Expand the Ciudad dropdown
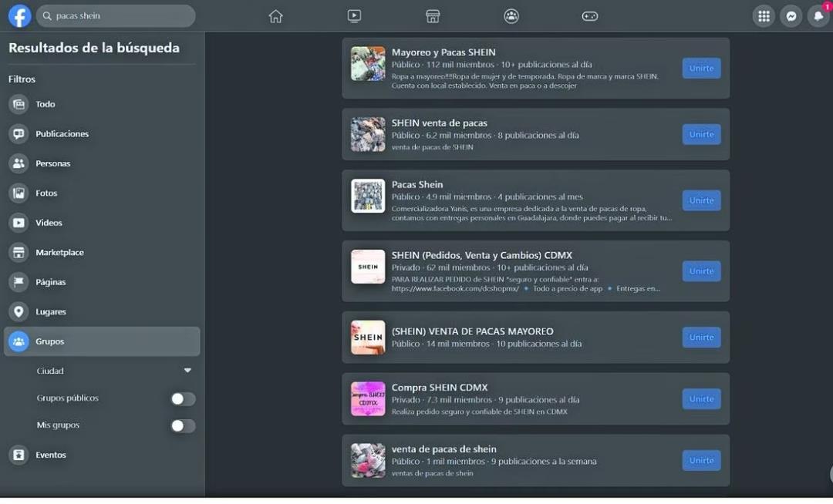The height and width of the screenshot is (504, 833). click(187, 370)
